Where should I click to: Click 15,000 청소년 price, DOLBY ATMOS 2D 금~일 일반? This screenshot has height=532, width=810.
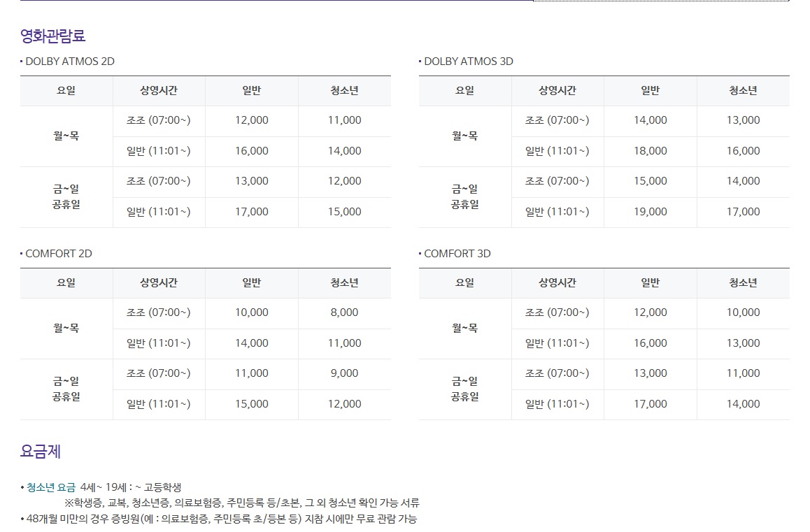click(x=345, y=212)
